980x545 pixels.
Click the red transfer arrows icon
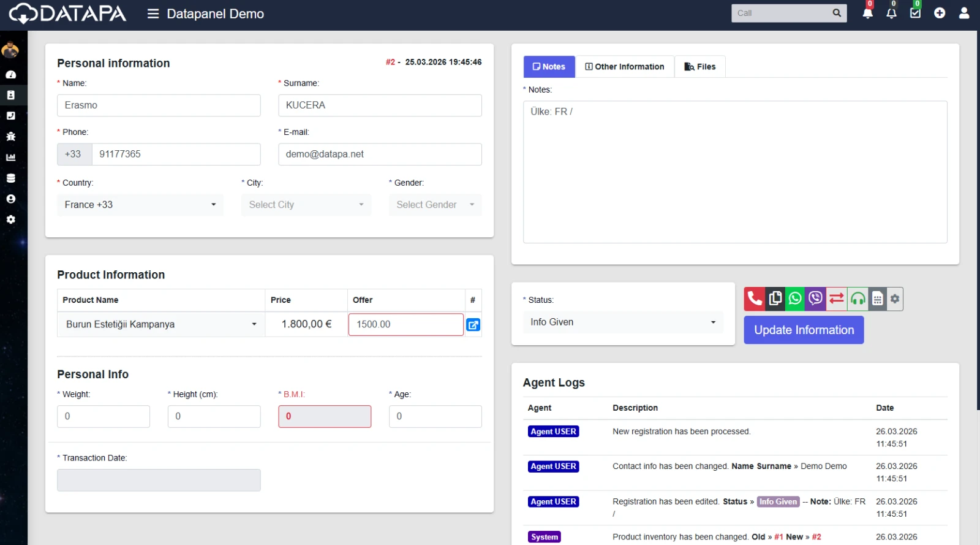click(x=836, y=299)
